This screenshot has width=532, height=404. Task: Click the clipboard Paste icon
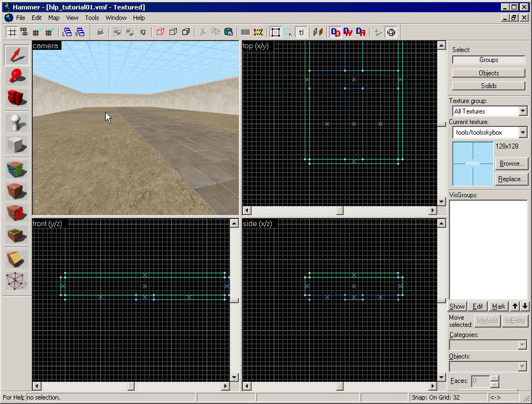[x=229, y=32]
